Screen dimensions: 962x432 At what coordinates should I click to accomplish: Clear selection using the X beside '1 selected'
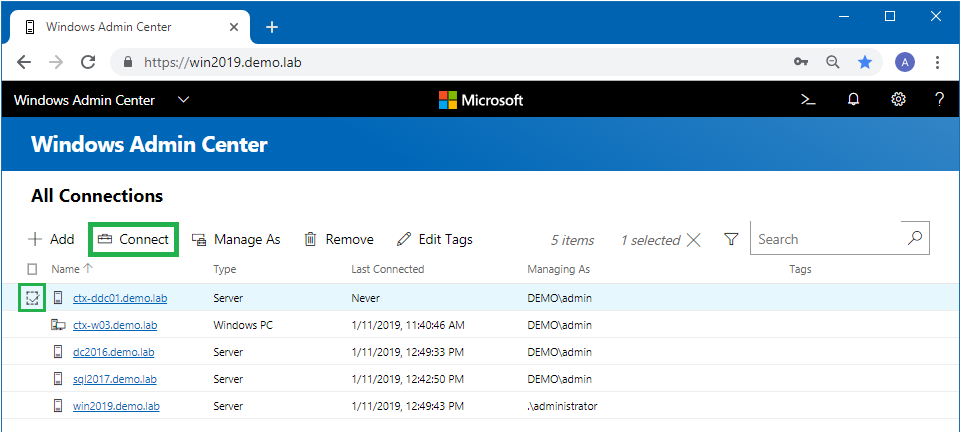[x=694, y=239]
